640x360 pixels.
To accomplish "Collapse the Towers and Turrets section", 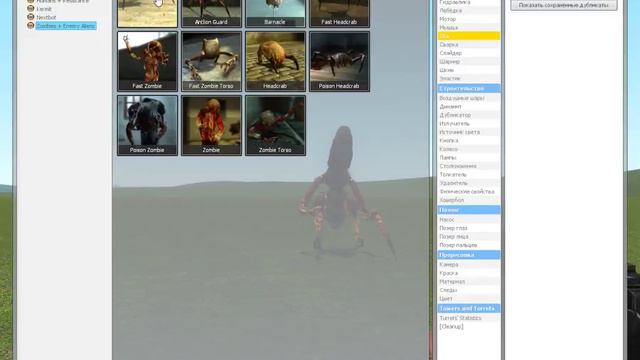I will (469, 308).
